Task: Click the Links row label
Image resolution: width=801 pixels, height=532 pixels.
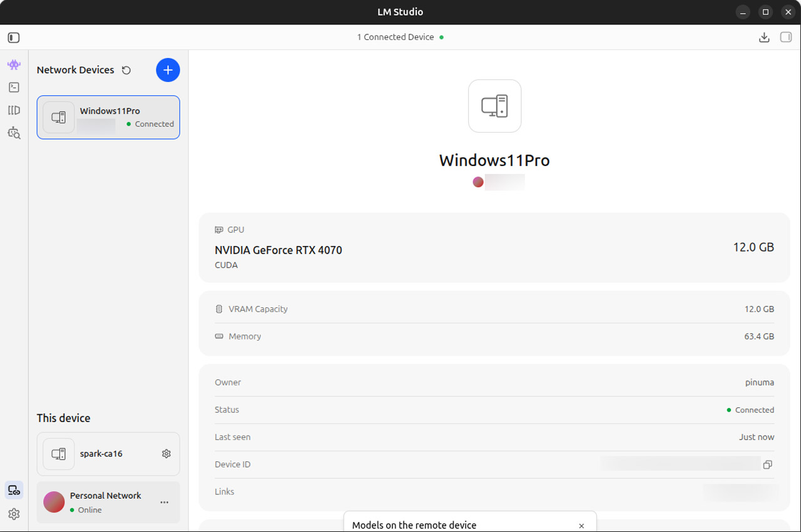Action: (x=225, y=492)
